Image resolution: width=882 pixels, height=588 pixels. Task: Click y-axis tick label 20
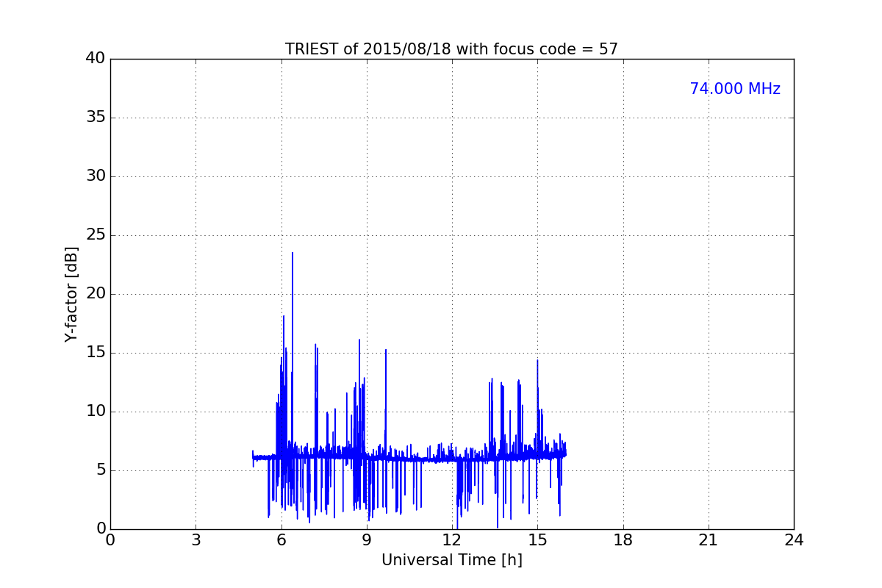[96, 294]
